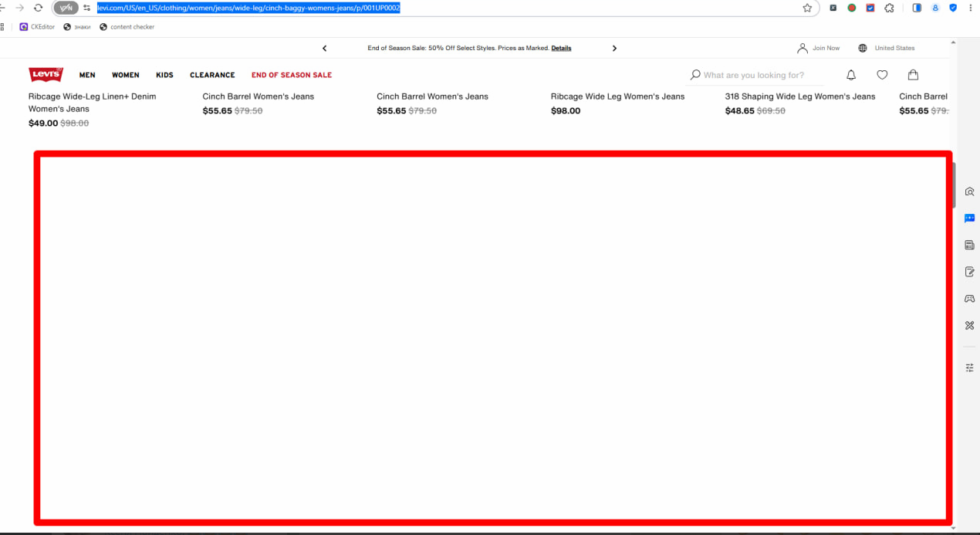The image size is (980, 535).
Task: Open the globe region icon
Action: 863,48
